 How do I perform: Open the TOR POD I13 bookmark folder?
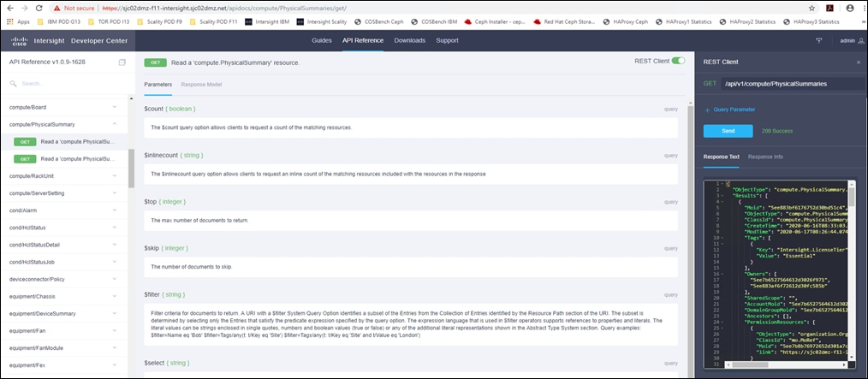coord(109,22)
